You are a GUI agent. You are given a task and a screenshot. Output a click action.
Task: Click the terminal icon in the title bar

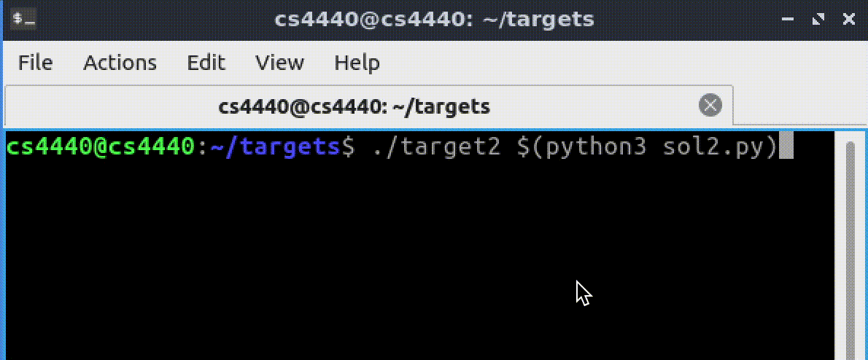click(x=19, y=19)
